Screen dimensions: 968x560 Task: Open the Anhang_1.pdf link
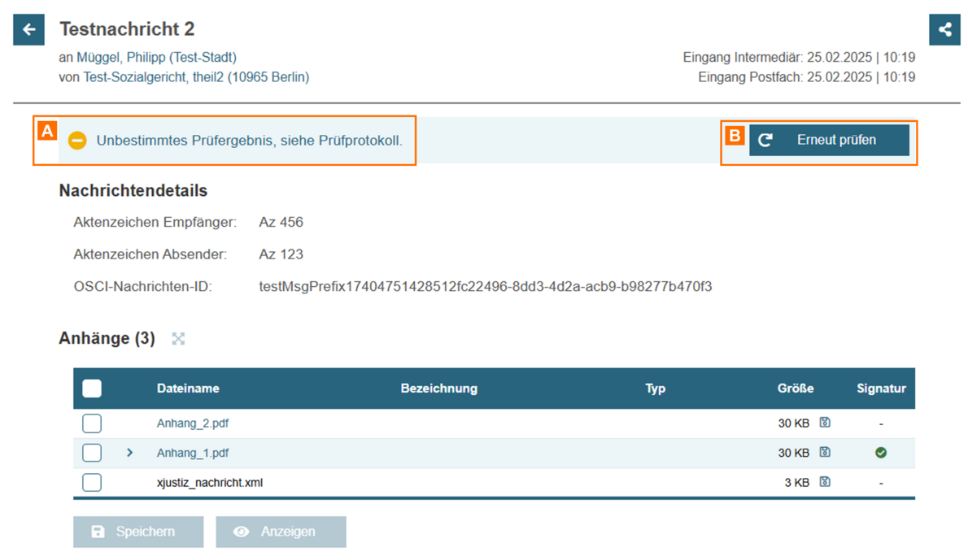tap(193, 454)
